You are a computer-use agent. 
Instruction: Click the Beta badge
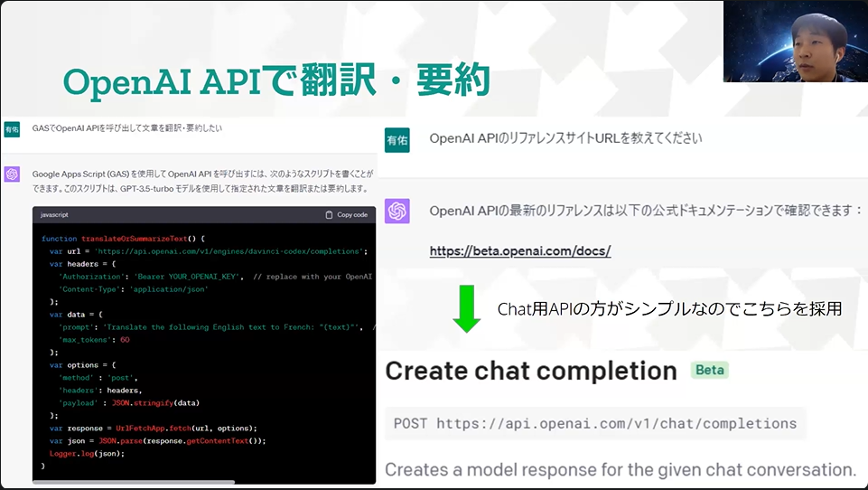pos(709,370)
